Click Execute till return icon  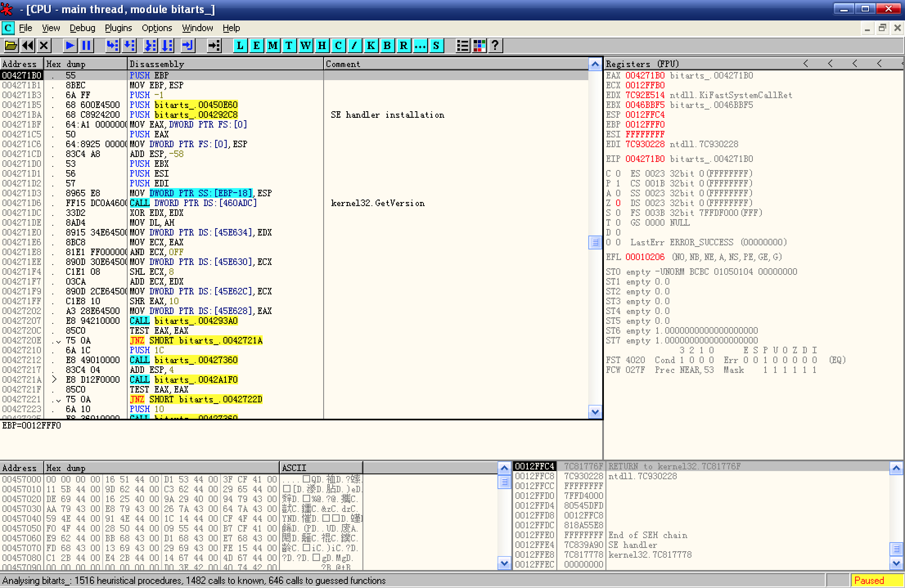(x=188, y=45)
